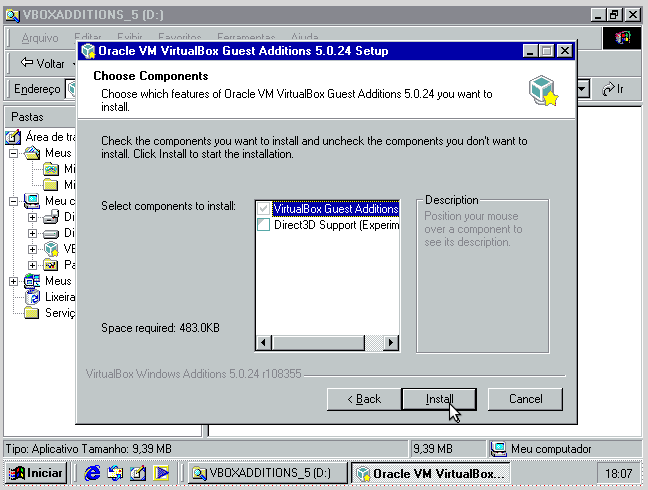This screenshot has height=490, width=648.
Task: Click the setup title bar VirtualBox icon
Action: 88,51
